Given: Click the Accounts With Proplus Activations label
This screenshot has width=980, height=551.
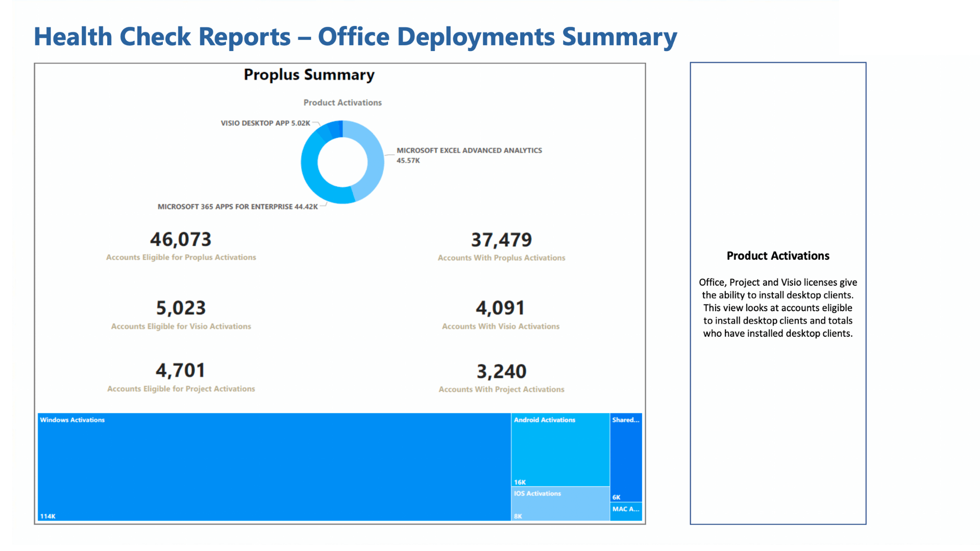Looking at the screenshot, I should [502, 258].
